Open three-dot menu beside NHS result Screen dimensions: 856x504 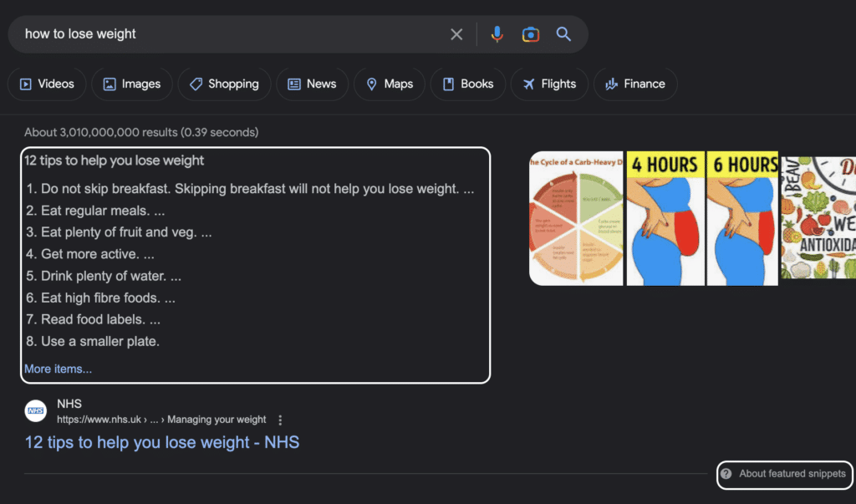(280, 420)
